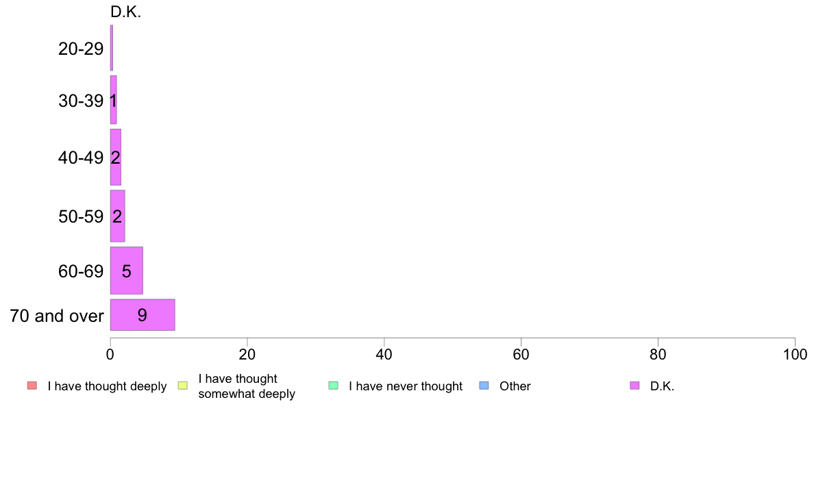Click the '20-29' age group label
This screenshot has height=504, width=814.
[x=81, y=49]
